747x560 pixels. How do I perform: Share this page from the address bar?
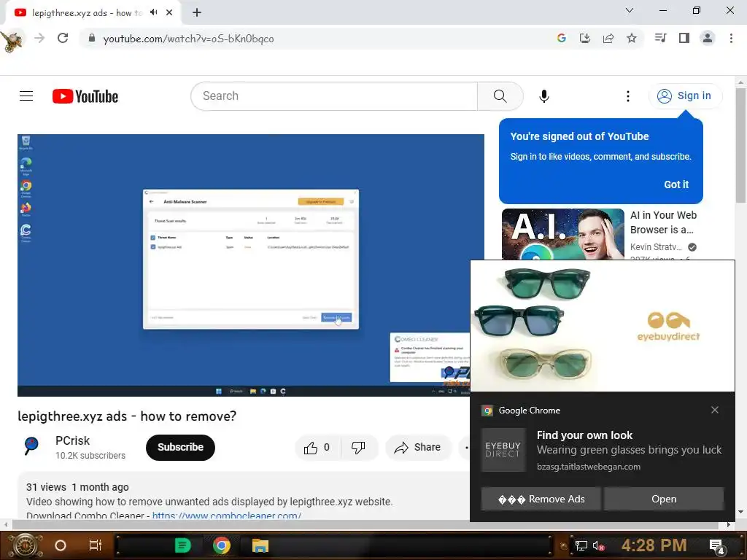pyautogui.click(x=608, y=38)
